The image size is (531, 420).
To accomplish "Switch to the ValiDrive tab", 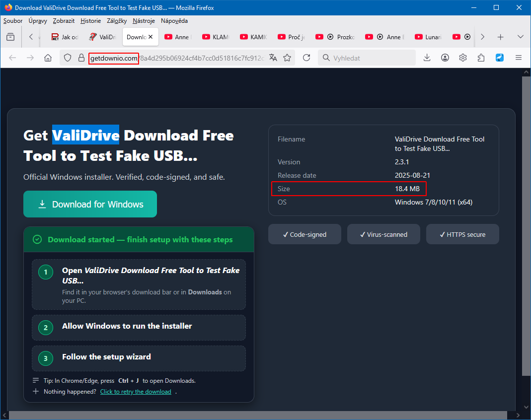I will 103,37.
